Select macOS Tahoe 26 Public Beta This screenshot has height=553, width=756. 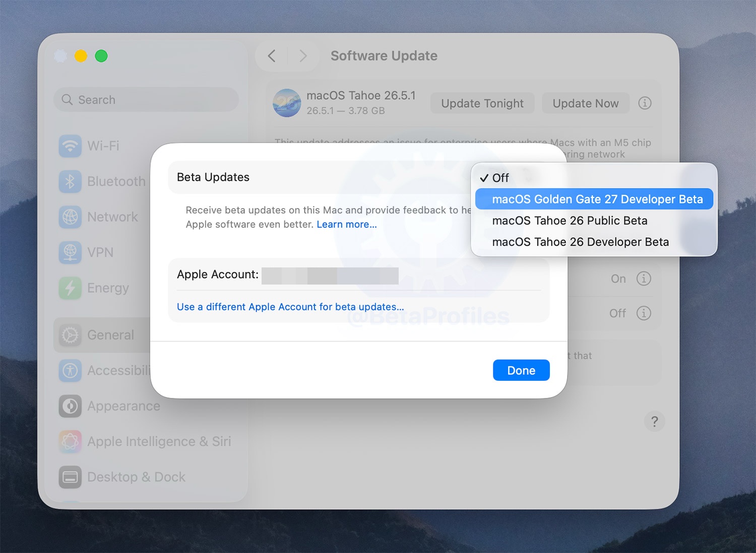point(594,221)
